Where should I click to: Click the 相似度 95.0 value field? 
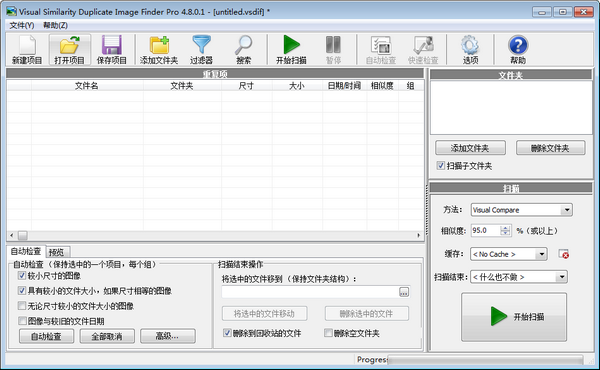pyautogui.click(x=485, y=230)
